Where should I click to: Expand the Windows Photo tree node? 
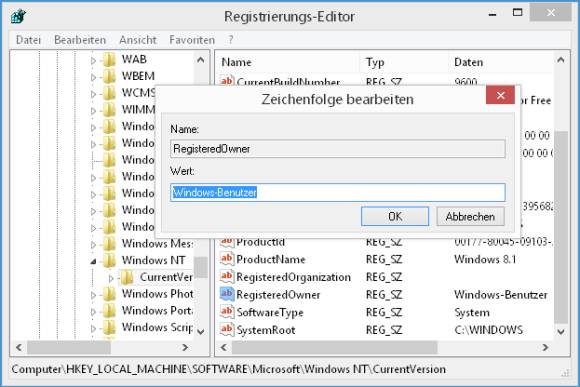tap(93, 295)
